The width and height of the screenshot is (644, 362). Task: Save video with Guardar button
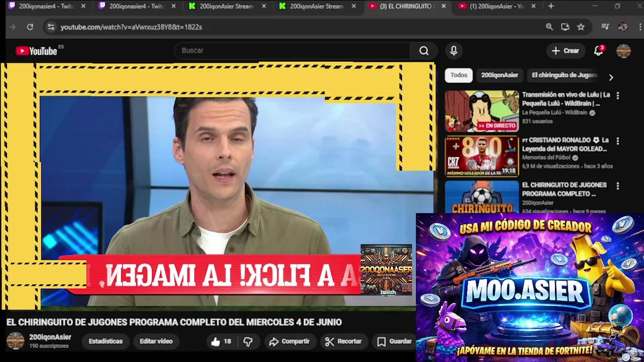coord(395,341)
